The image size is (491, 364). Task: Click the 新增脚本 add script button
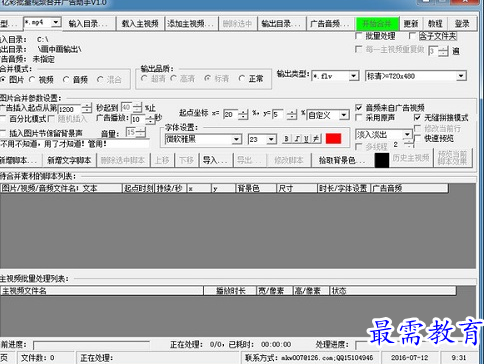(20, 160)
